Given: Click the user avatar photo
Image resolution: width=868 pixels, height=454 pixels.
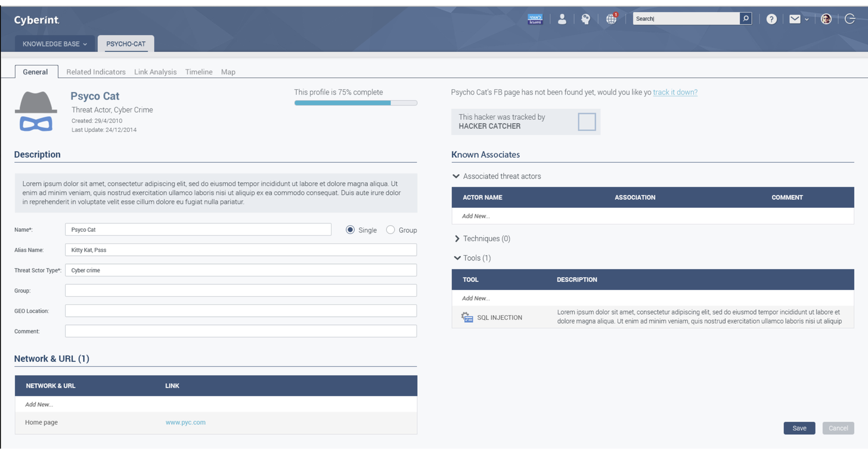Looking at the screenshot, I should pyautogui.click(x=826, y=19).
